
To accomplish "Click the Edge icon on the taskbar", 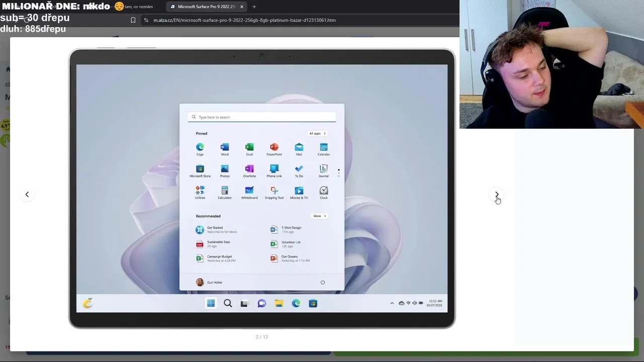I will click(x=296, y=303).
